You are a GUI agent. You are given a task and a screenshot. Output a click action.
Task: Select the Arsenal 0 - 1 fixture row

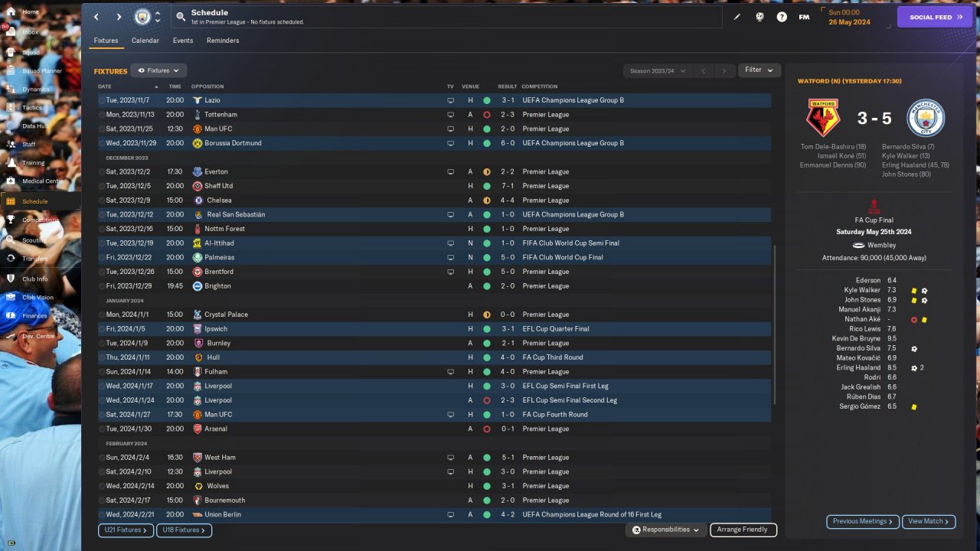click(x=434, y=429)
